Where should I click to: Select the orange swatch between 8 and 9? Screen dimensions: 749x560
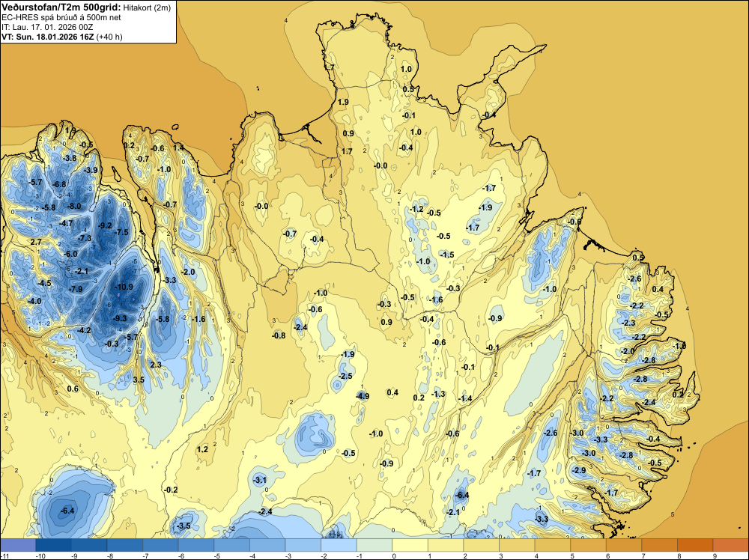pos(695,545)
